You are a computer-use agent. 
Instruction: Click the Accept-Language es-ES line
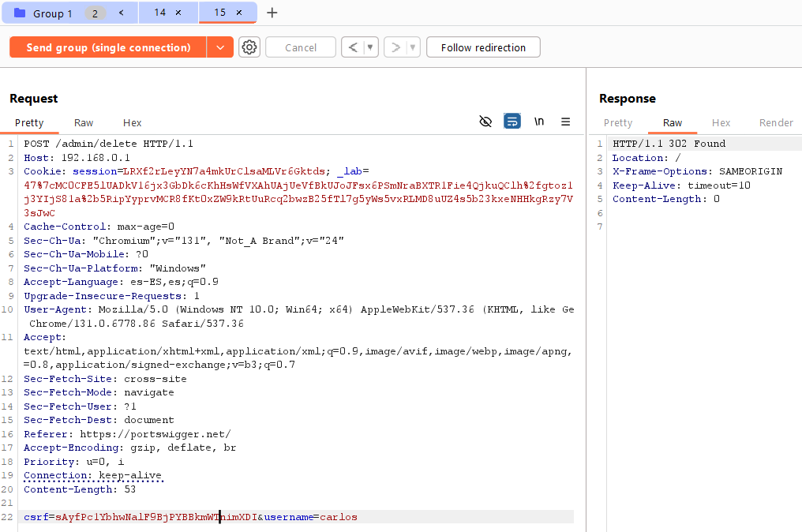pyautogui.click(x=121, y=282)
